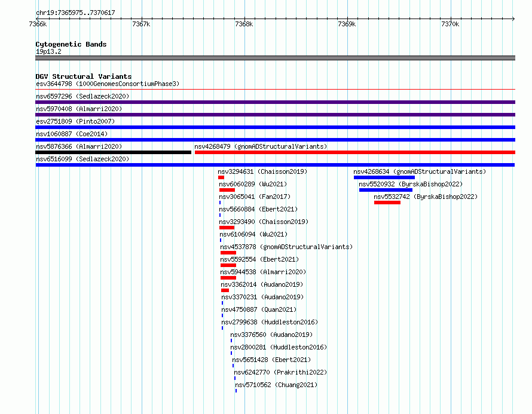The image size is (532, 414).
Task: Click the red bar under nsv4537878
Action: tap(228, 253)
